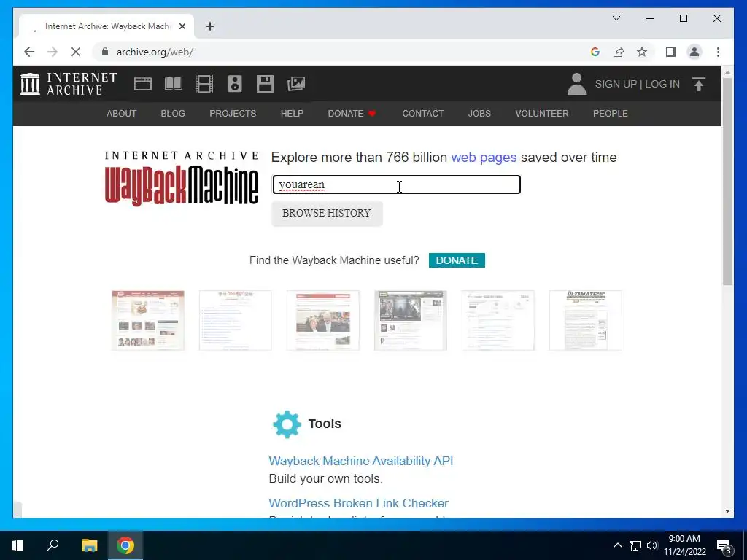Image resolution: width=747 pixels, height=560 pixels.
Task: Open the network tray icon
Action: (635, 545)
